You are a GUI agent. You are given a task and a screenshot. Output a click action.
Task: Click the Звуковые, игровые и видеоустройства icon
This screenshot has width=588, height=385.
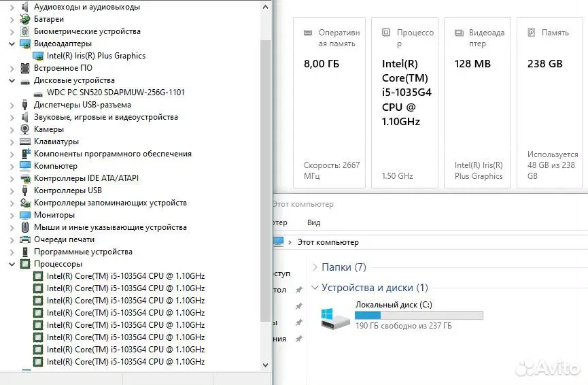(24, 117)
